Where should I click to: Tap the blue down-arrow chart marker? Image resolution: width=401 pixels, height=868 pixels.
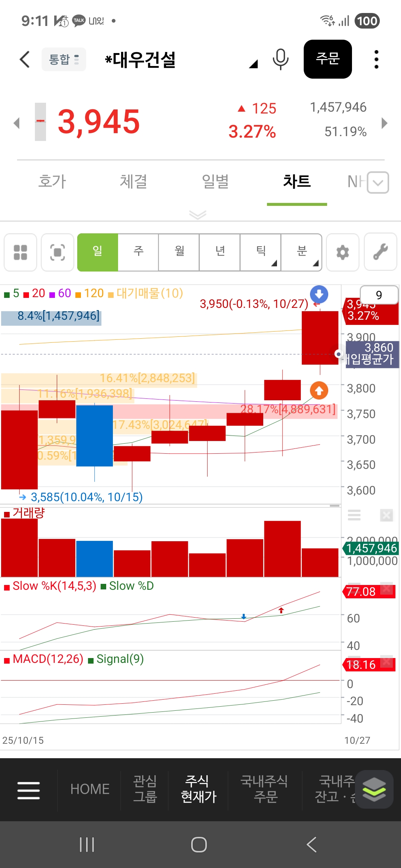(x=319, y=294)
